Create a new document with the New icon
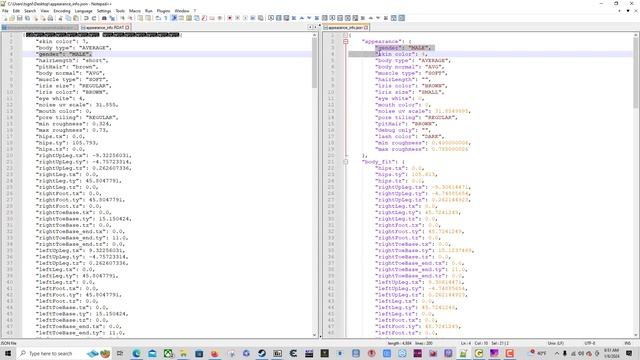 pyautogui.click(x=5, y=18)
